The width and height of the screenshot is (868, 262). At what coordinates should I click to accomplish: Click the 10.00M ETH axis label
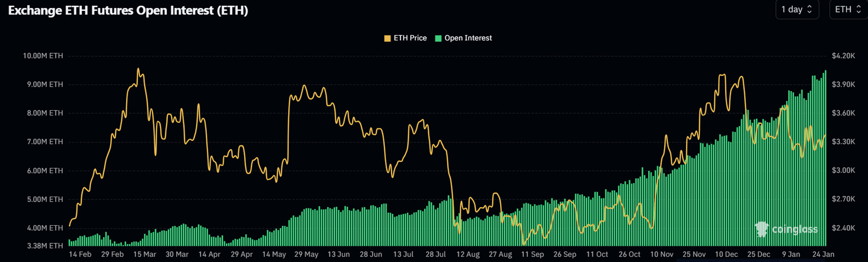point(42,55)
